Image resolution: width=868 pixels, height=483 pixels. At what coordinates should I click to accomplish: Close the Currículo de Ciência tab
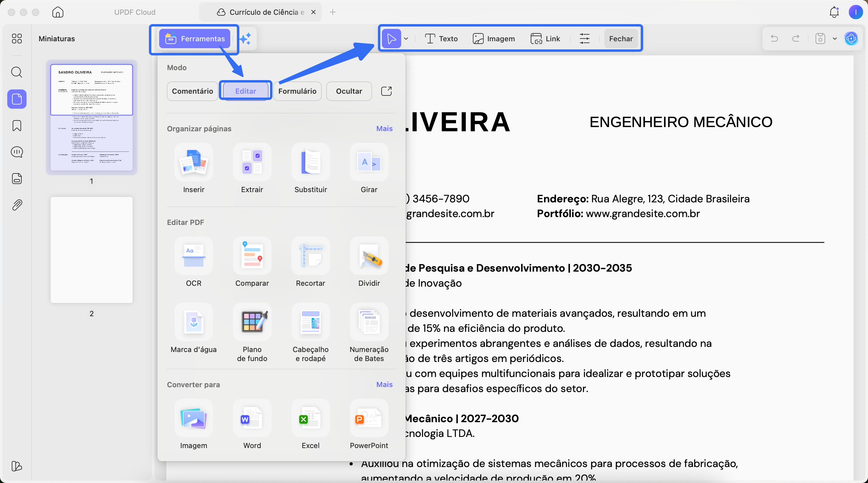pyautogui.click(x=313, y=12)
